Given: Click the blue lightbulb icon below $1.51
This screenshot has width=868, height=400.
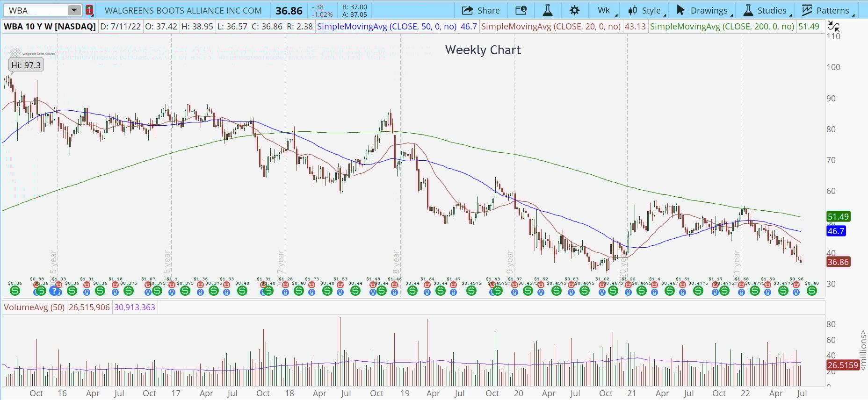Looking at the screenshot, I should [682, 292].
